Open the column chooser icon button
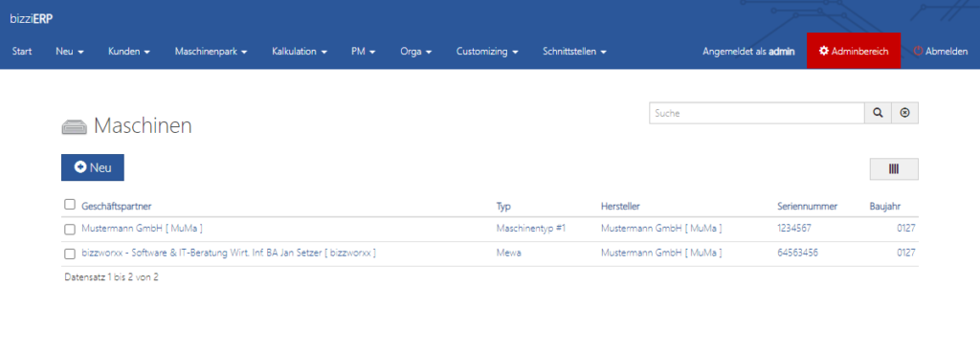980x353 pixels. pos(894,168)
